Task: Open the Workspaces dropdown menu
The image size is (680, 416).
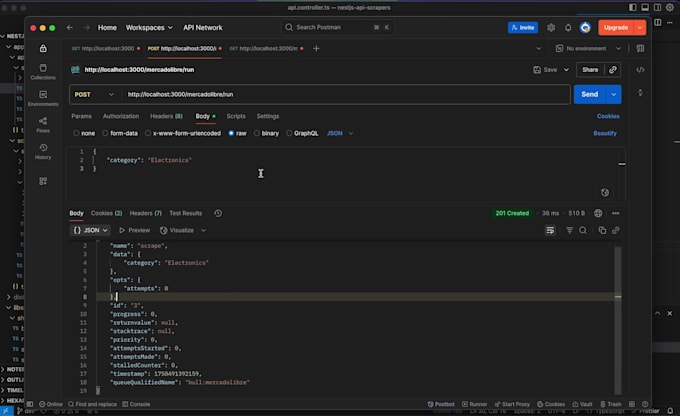Action: pos(149,27)
